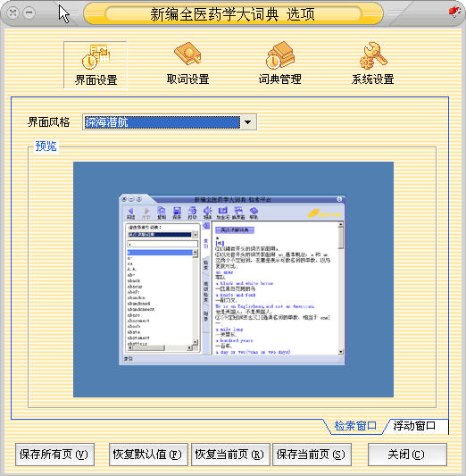Viewport: 466px width, 476px height.
Task: Click the 关闭 (C) button
Action: (407, 455)
